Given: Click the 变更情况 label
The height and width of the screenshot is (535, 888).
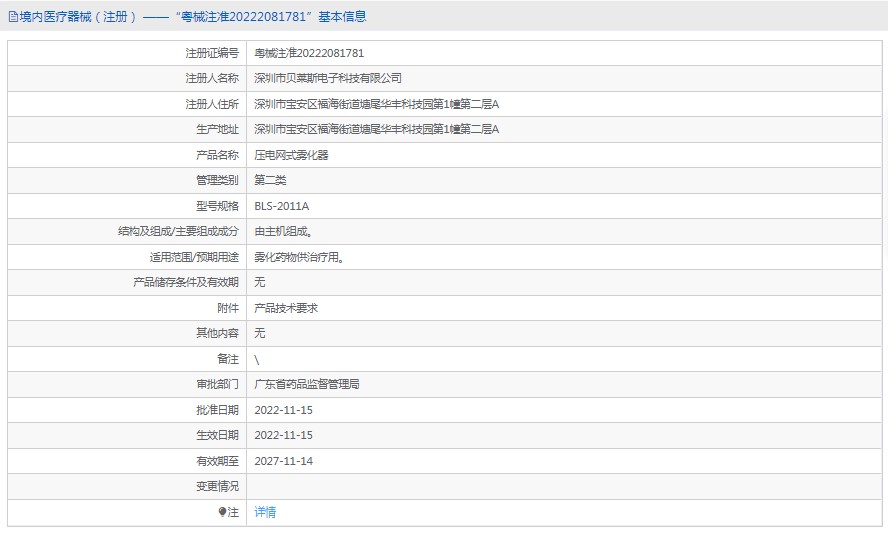Looking at the screenshot, I should (217, 486).
